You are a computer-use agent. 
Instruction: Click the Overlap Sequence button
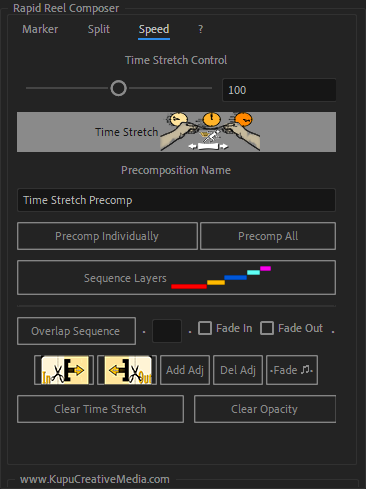coord(76,331)
